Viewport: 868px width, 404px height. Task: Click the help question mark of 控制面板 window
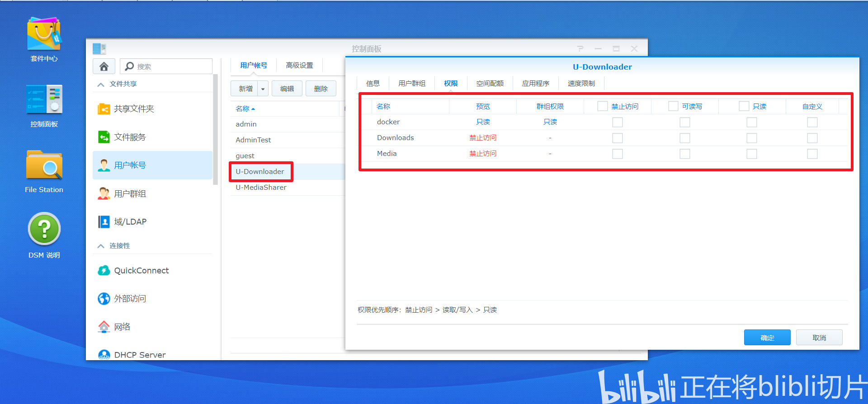coord(580,48)
